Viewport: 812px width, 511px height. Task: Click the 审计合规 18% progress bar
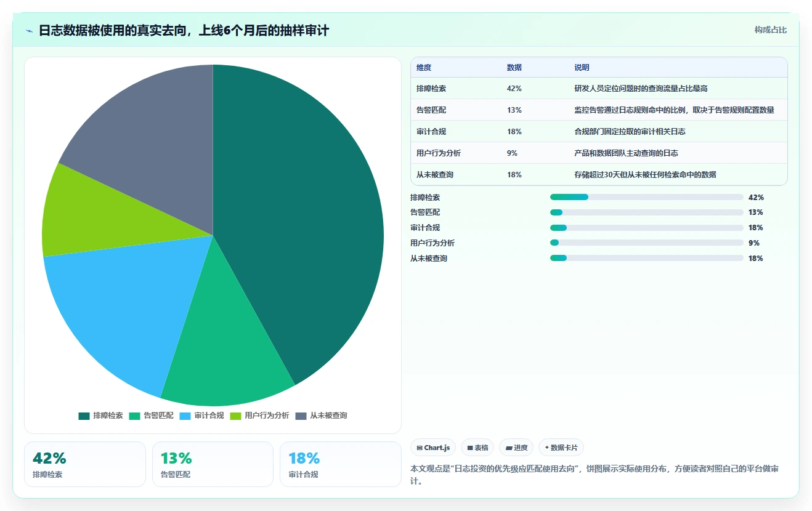(x=646, y=228)
